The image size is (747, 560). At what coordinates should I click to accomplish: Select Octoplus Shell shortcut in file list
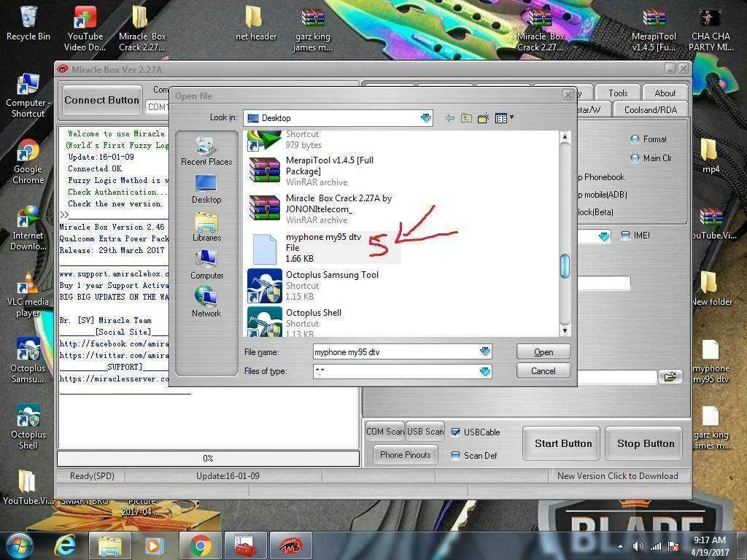(295, 322)
